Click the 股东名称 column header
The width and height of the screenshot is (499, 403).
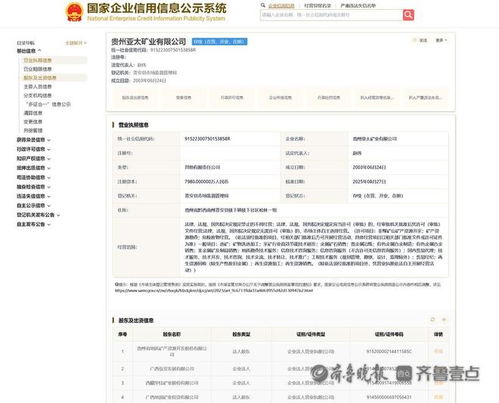coord(172,334)
